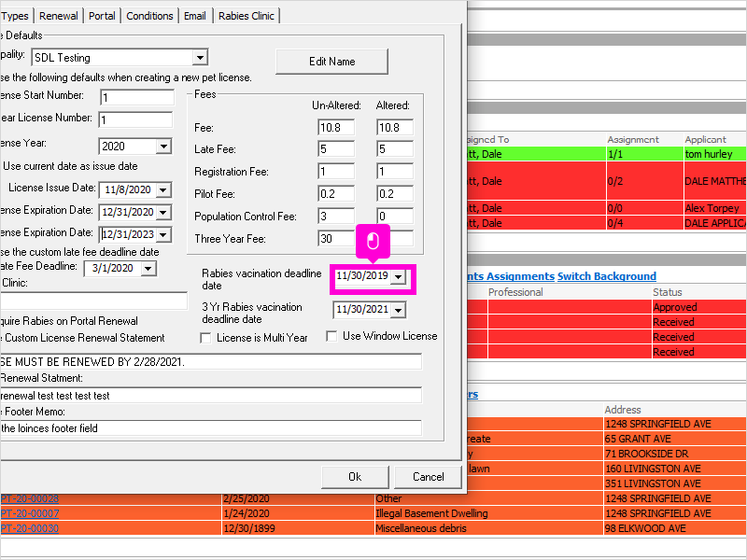This screenshot has height=560, width=747.
Task: Edit the Un-Altered Fee field
Action: click(336, 127)
